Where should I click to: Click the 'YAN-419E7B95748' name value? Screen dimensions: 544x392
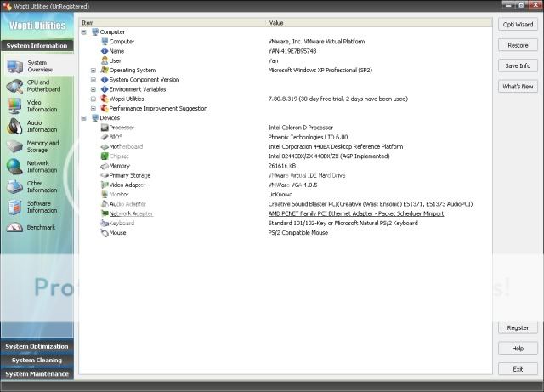(x=292, y=51)
